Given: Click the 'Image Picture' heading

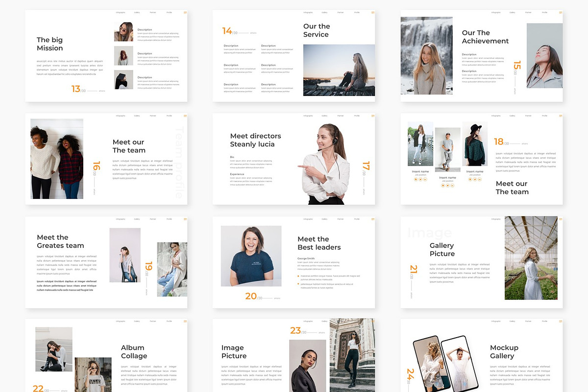Looking at the screenshot, I should pyautogui.click(x=234, y=352).
